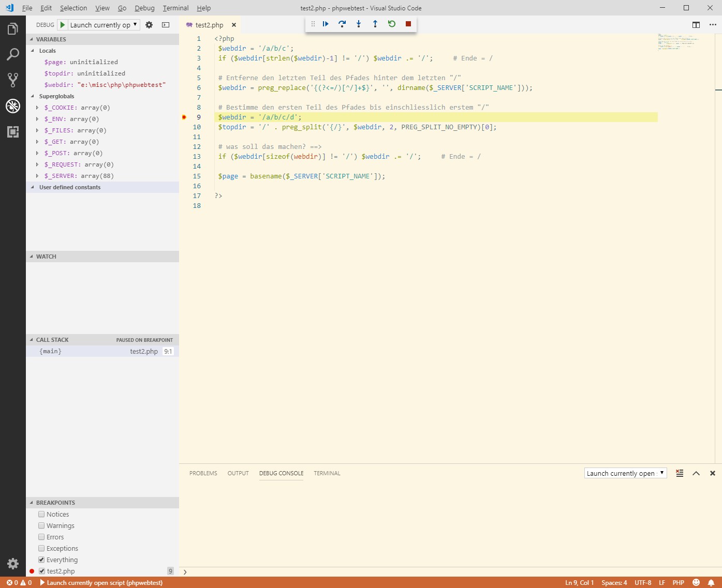Viewport: 722px width, 588px height.
Task: Close the bottom panel
Action: (713, 473)
